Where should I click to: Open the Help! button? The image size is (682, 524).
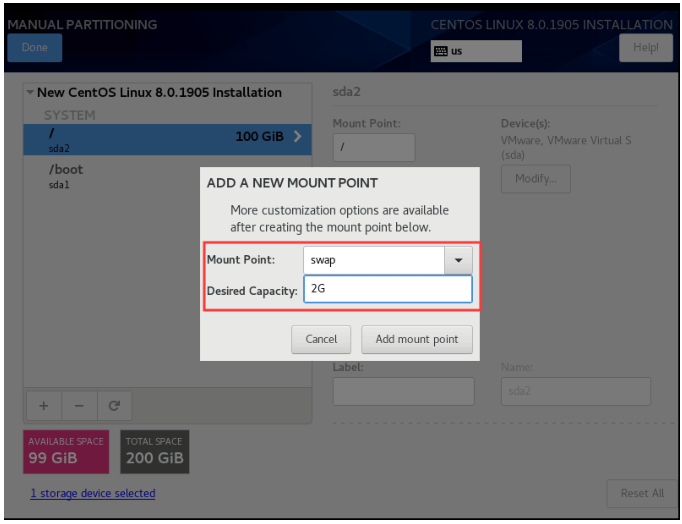click(x=645, y=48)
